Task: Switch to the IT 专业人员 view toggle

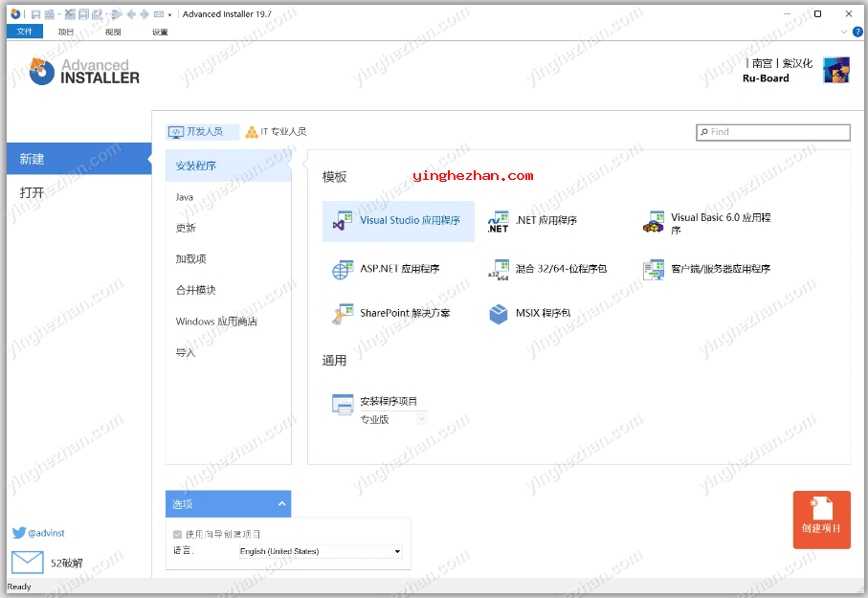Action: coord(276,132)
